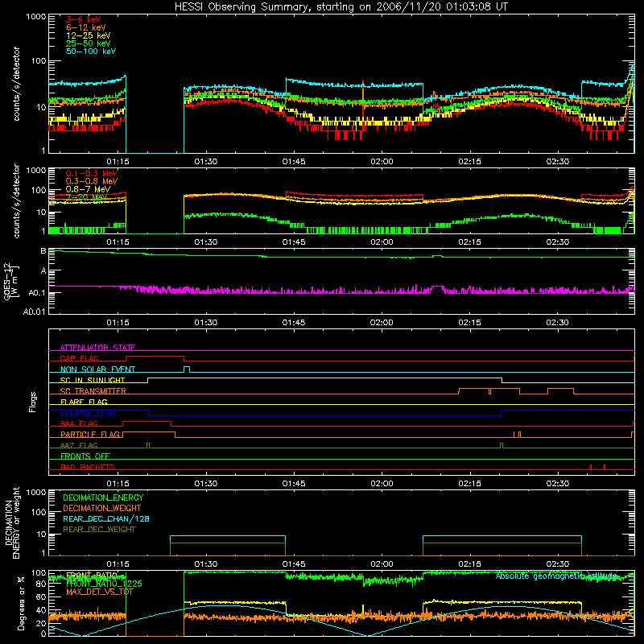This screenshot has width=644, height=644.
Task: Click the yellow 12-25 keV legend label
Action: (89, 35)
